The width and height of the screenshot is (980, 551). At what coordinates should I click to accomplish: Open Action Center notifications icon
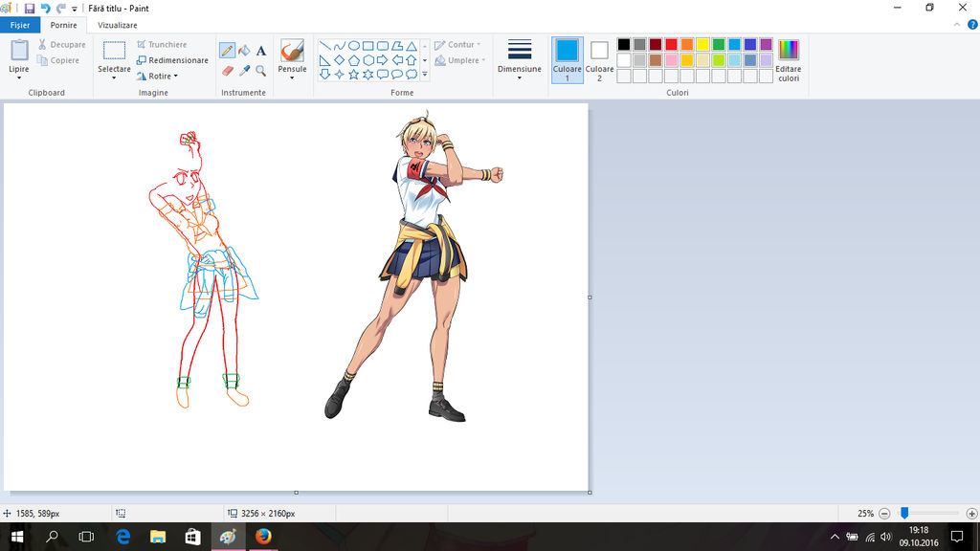pyautogui.click(x=957, y=537)
